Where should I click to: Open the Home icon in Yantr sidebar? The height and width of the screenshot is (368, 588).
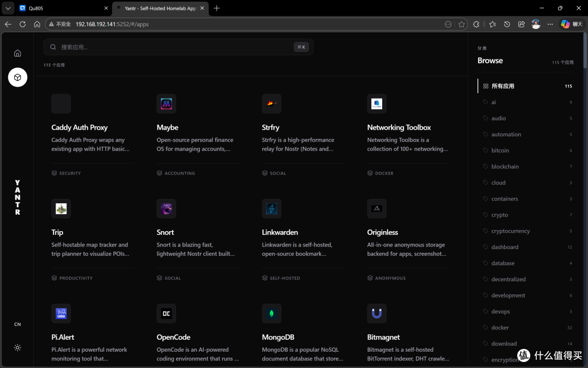17,53
